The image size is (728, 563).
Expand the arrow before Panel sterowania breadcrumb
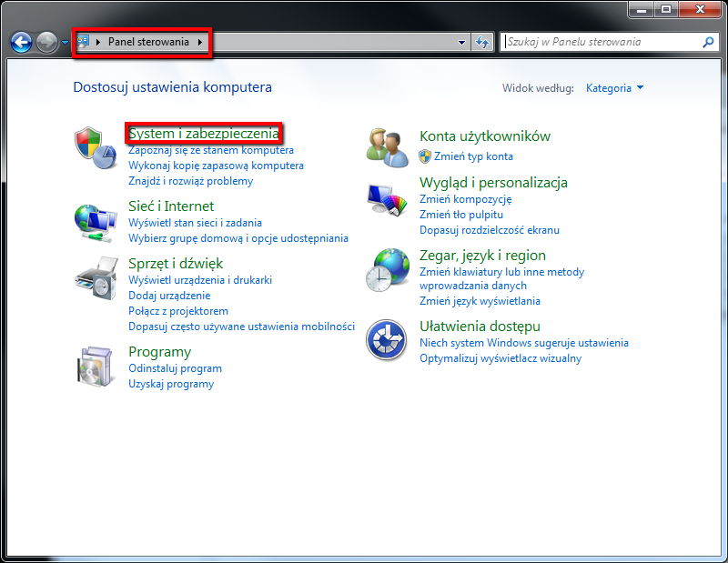(x=98, y=42)
